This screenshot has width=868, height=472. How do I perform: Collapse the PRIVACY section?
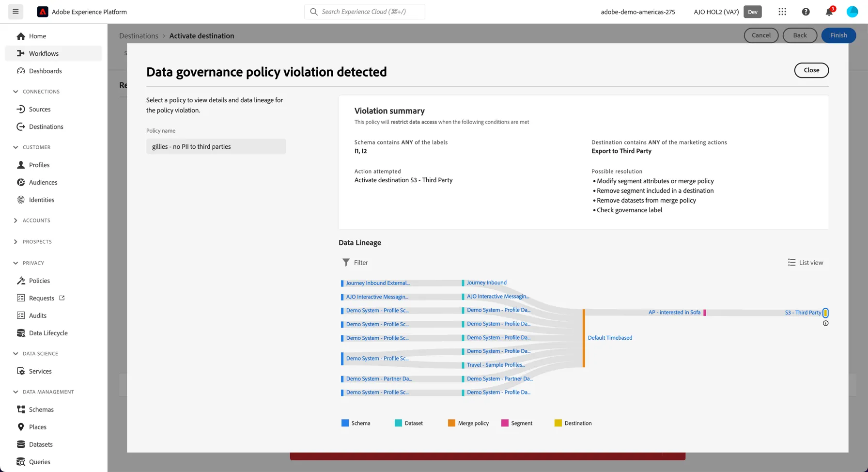(x=15, y=263)
